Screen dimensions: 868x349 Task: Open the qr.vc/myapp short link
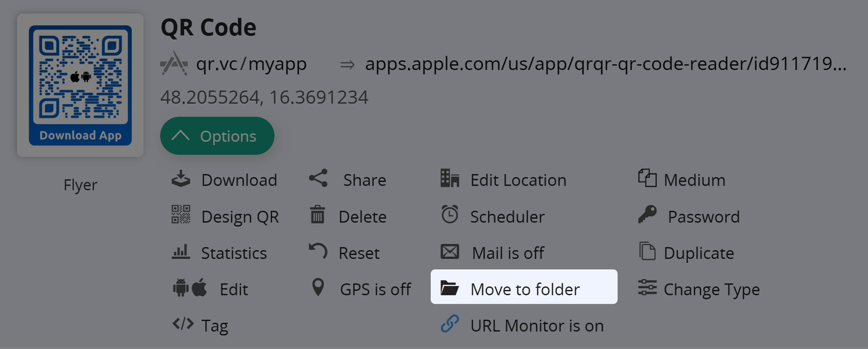[x=251, y=64]
